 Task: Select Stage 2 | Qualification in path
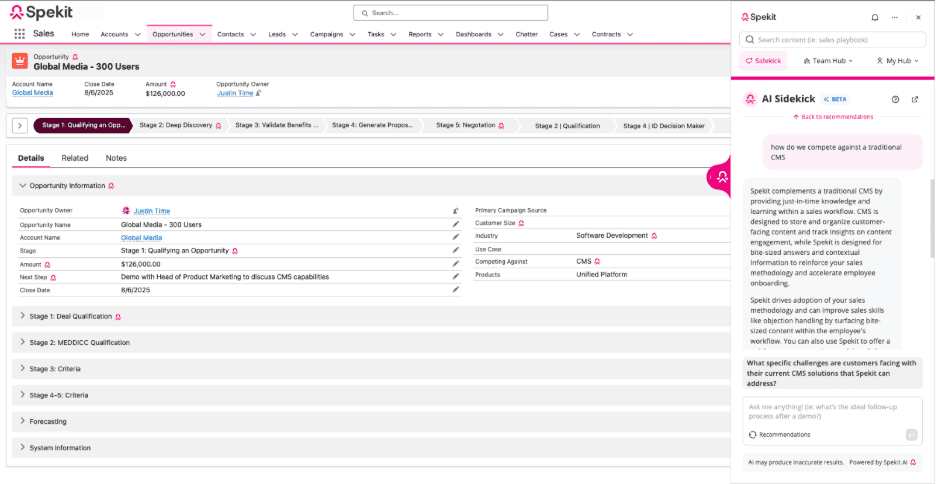[x=567, y=126]
